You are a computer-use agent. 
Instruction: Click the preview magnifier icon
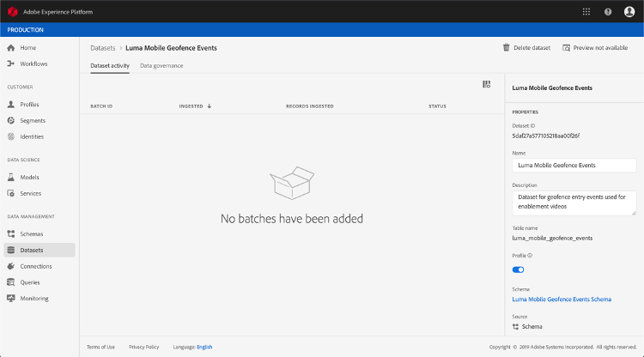coord(567,48)
